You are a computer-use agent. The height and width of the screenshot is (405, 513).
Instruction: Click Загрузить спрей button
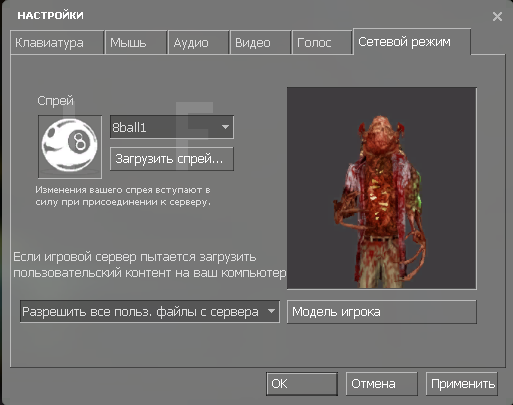tap(172, 159)
